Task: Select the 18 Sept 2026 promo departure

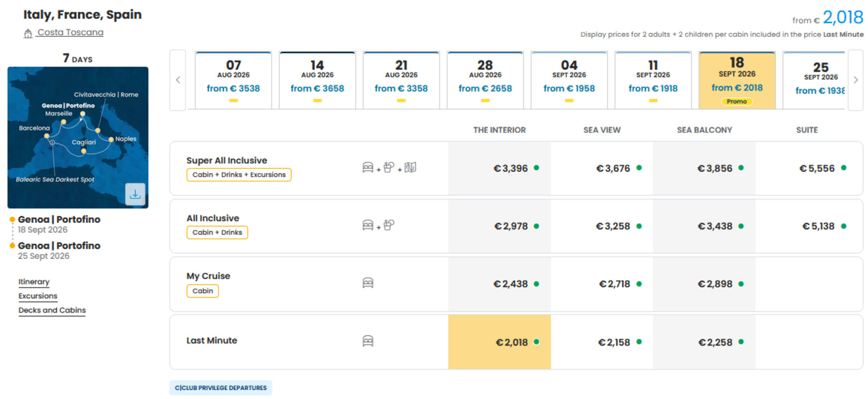Action: click(737, 80)
